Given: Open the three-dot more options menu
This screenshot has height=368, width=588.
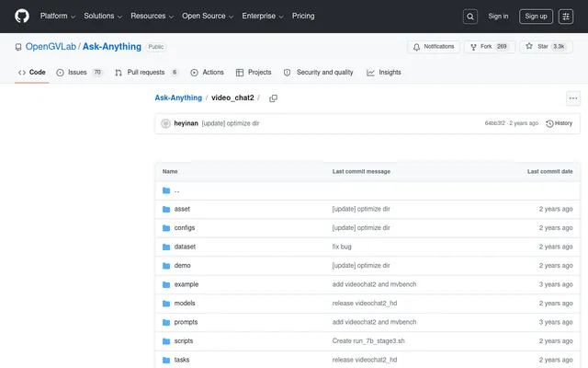Looking at the screenshot, I should [573, 98].
